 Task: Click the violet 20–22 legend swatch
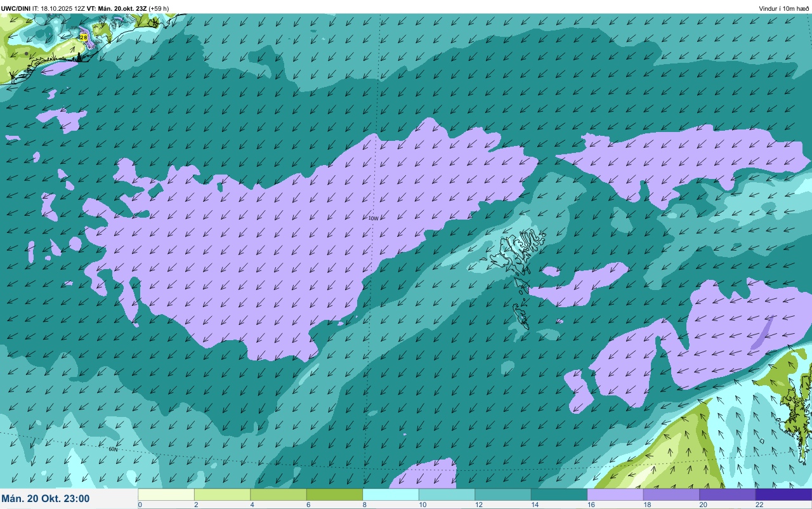(728, 494)
